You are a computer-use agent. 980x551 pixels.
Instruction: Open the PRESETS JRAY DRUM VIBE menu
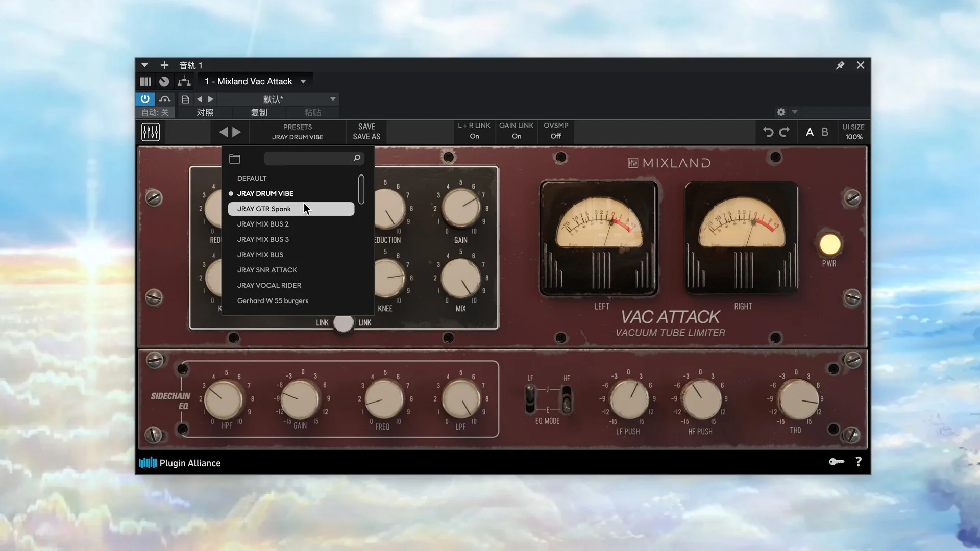click(298, 132)
